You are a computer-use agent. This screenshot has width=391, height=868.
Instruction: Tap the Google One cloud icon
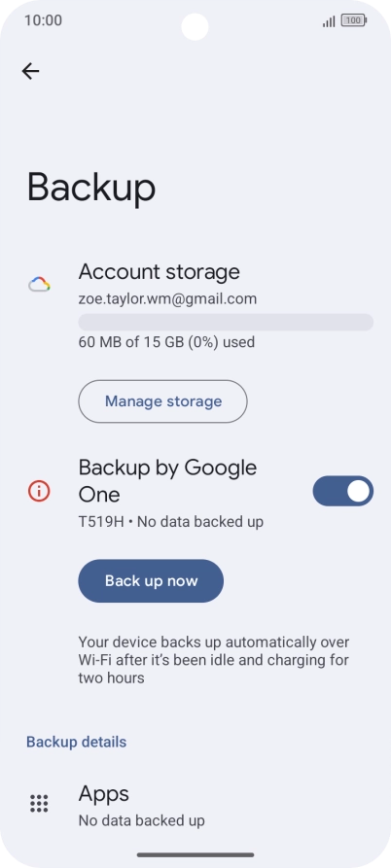click(39, 285)
